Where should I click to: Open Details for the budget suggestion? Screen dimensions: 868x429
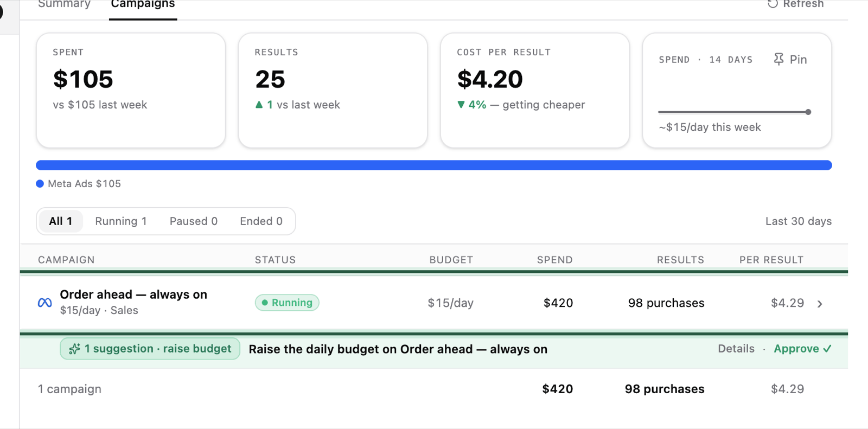pyautogui.click(x=736, y=349)
